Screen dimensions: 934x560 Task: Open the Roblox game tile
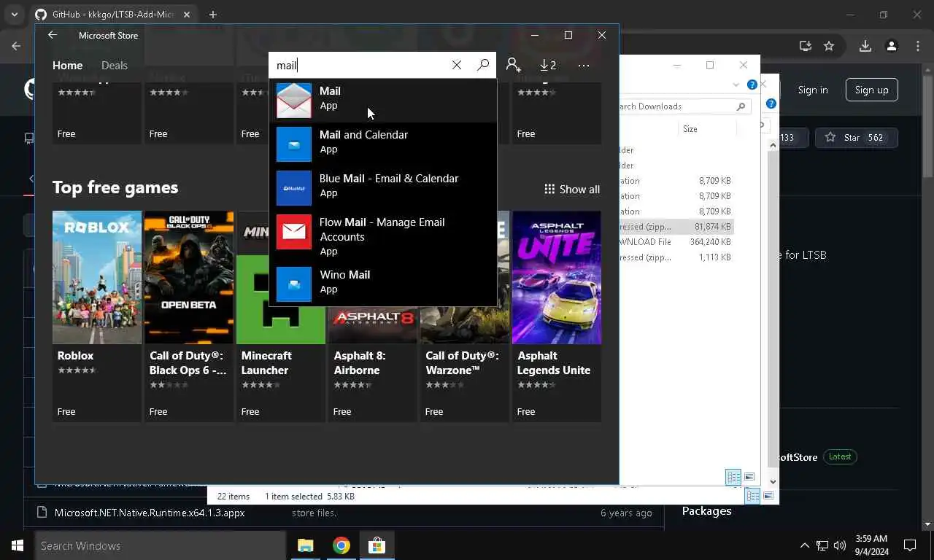pyautogui.click(x=97, y=316)
